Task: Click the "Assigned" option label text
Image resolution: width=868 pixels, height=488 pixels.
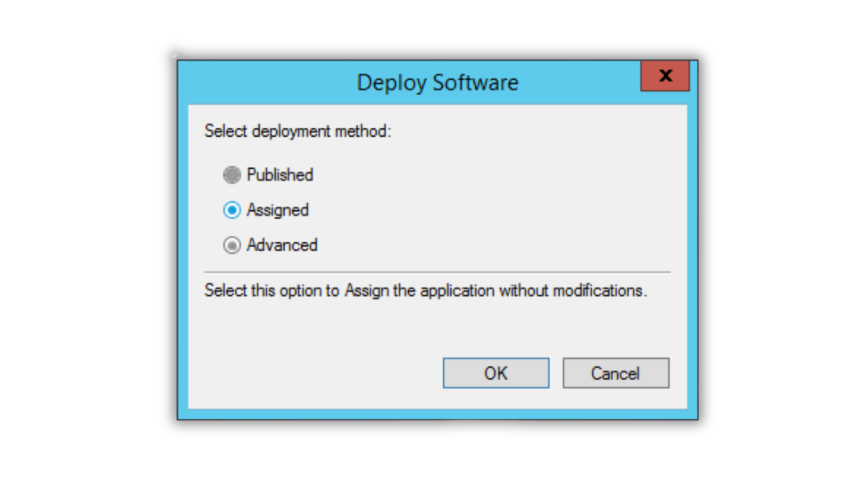Action: [x=278, y=210]
